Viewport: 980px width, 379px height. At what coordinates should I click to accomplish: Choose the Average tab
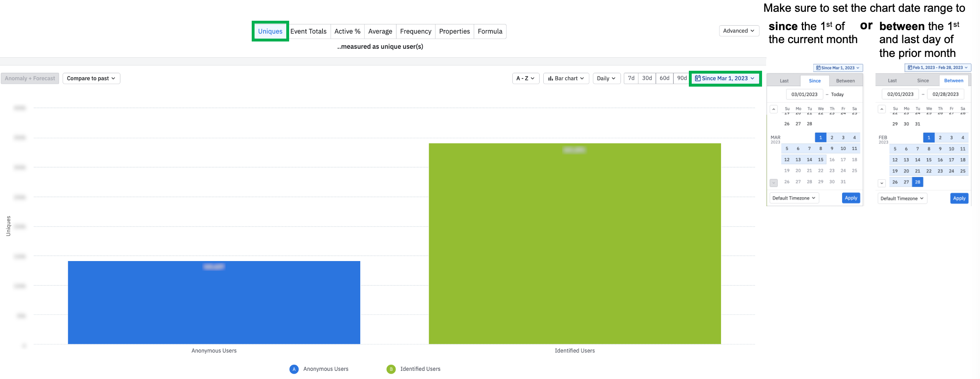point(380,31)
